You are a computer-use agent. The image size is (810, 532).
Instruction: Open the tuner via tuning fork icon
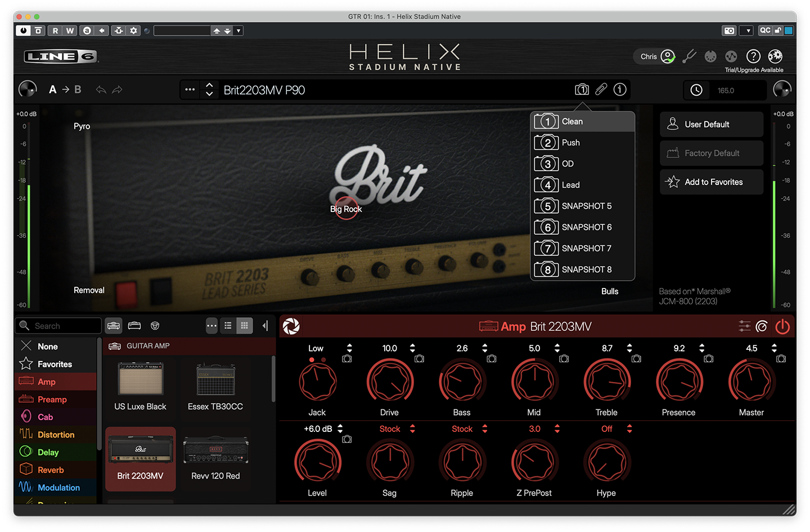click(689, 56)
